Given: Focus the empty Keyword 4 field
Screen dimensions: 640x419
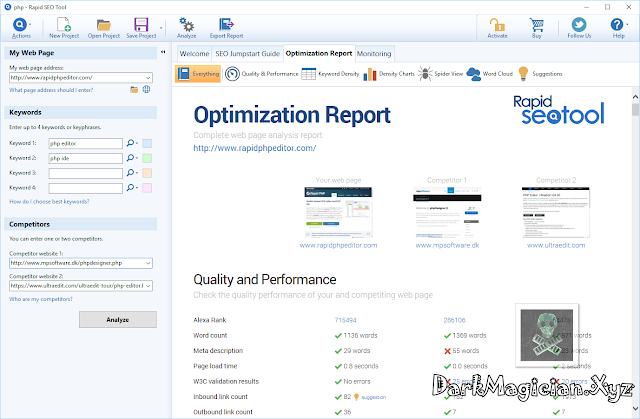Looking at the screenshot, I should [86, 188].
